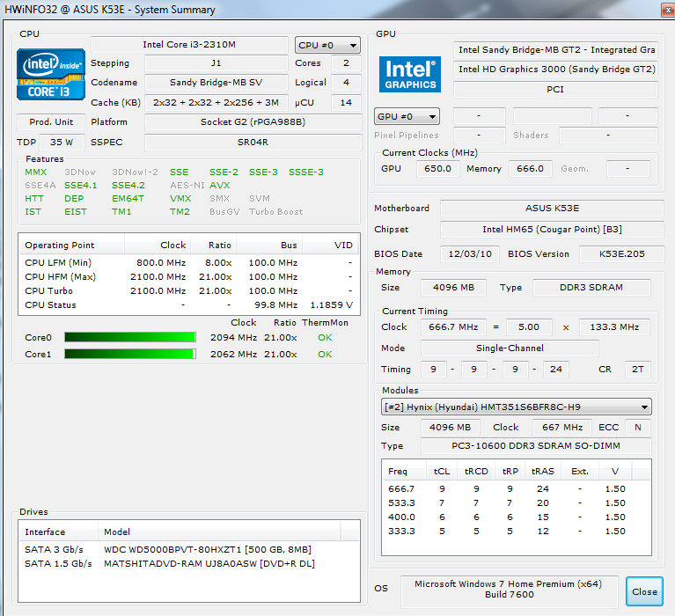Open the GPU #0 selector dropdown

[407, 116]
